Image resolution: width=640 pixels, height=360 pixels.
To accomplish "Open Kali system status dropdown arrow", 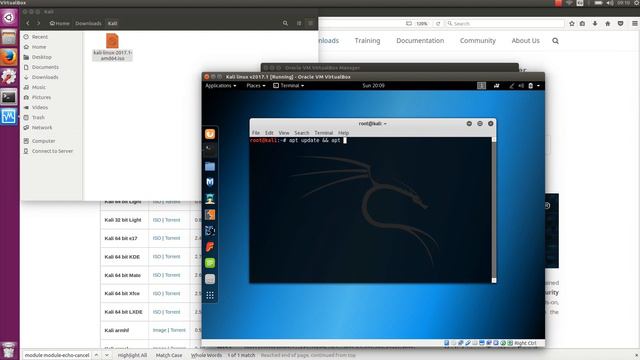I will pos(538,86).
